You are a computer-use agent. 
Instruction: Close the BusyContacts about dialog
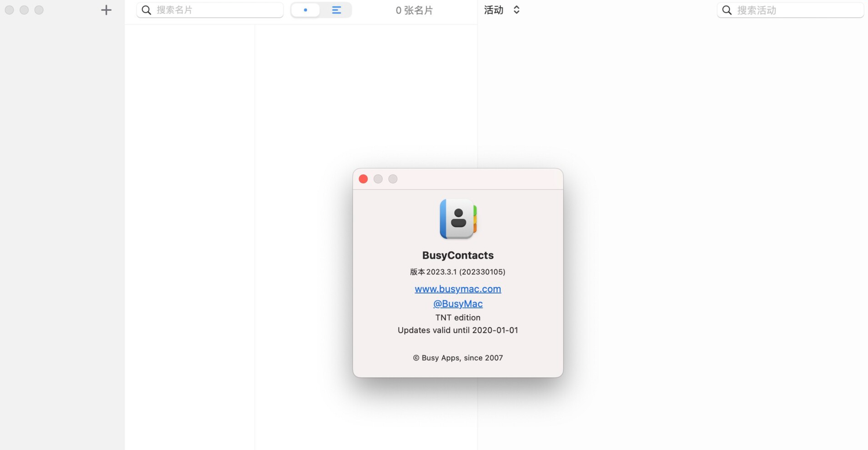point(363,179)
